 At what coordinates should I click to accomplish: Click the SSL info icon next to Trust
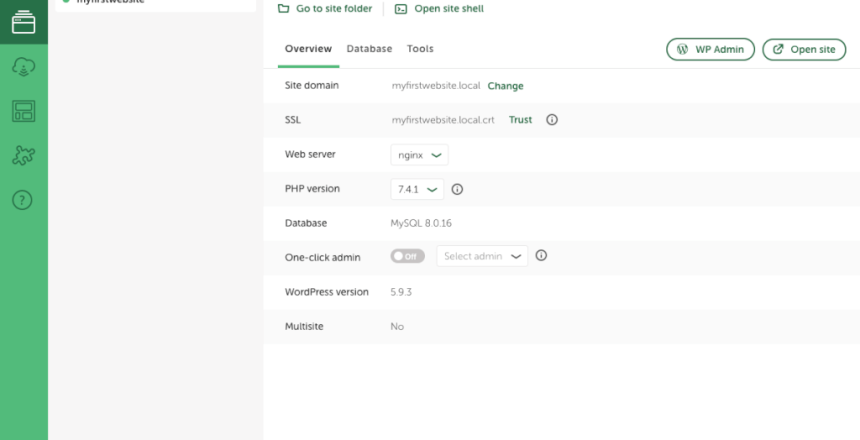click(x=551, y=120)
